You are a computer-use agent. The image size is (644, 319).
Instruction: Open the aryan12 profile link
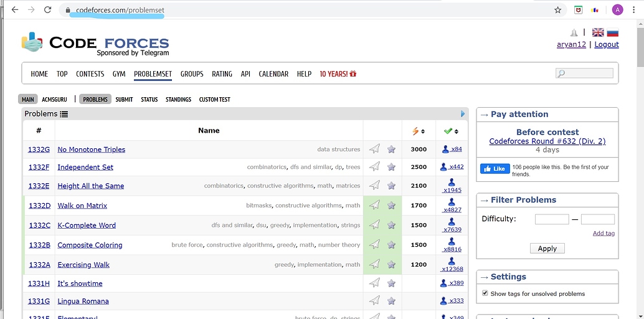(571, 44)
